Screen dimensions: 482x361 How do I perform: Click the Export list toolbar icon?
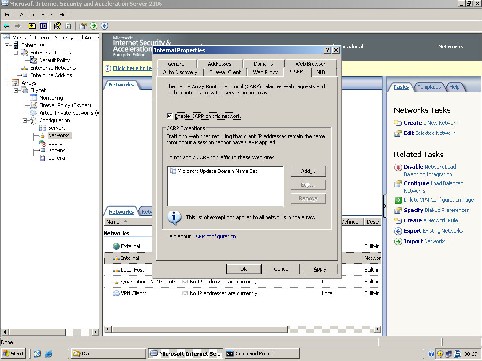click(x=68, y=26)
